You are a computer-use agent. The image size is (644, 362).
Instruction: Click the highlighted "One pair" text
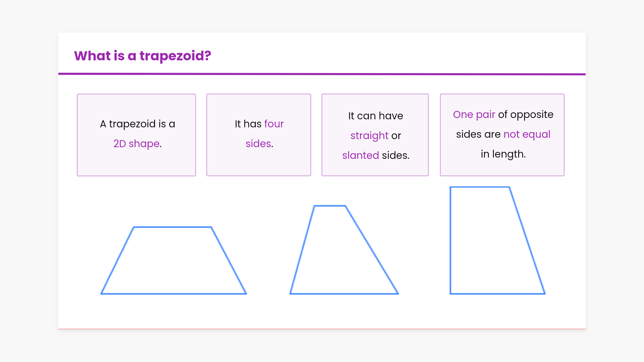(474, 115)
